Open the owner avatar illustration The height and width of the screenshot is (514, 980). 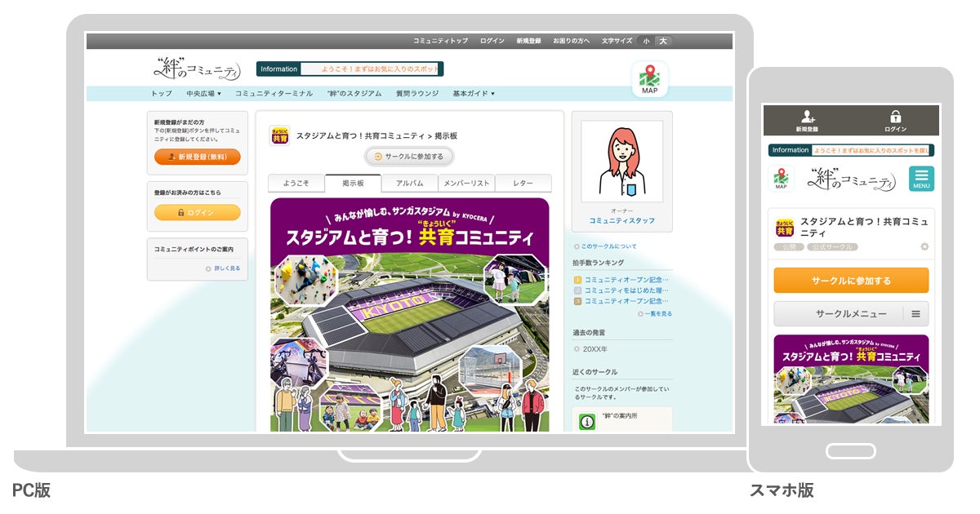[x=621, y=161]
